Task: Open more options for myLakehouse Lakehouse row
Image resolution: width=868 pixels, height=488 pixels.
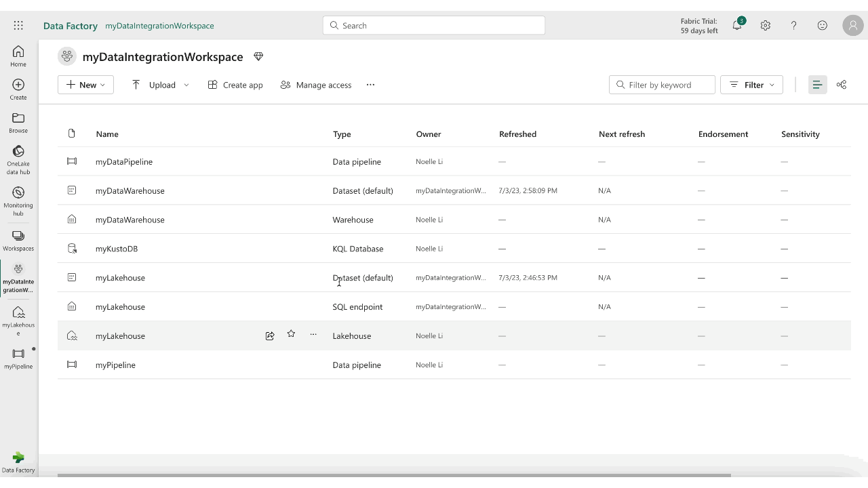Action: click(x=313, y=334)
